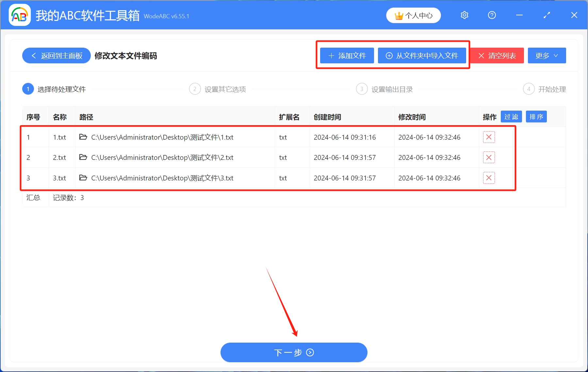Open the 排序 sorting option

tap(536, 116)
